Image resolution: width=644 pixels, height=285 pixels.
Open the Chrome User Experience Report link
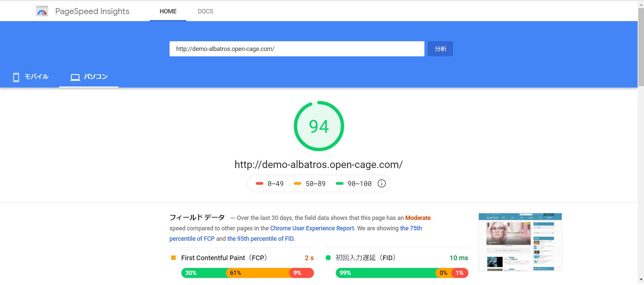pos(312,228)
